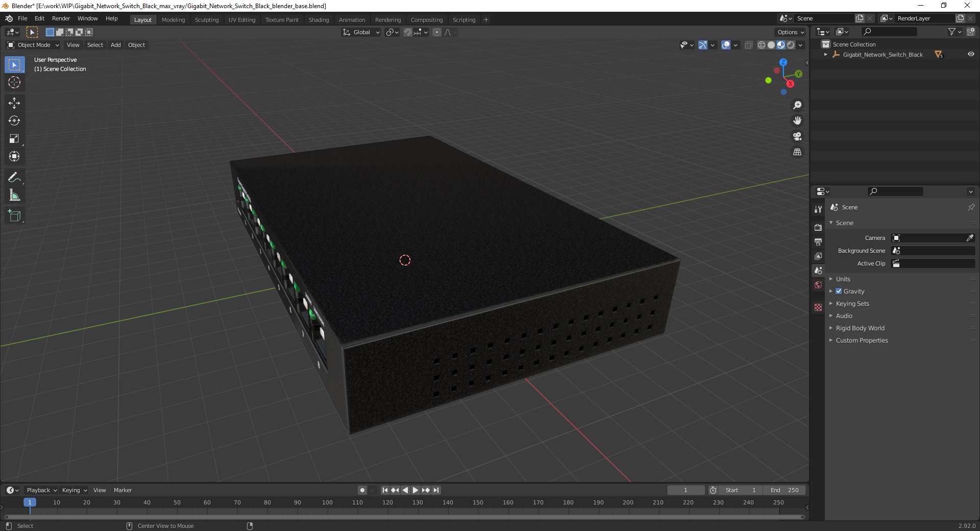Toggle proportional editing button
980x531 pixels.
437,32
